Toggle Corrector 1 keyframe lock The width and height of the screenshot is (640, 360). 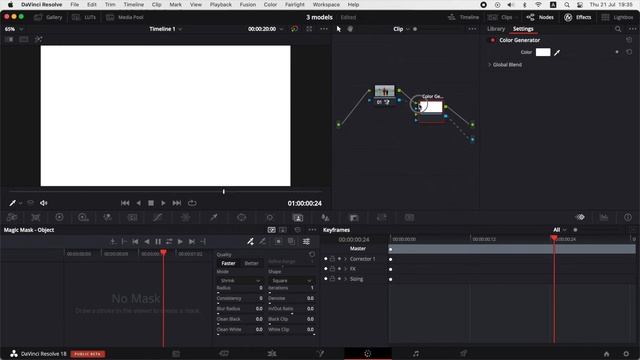(332, 259)
